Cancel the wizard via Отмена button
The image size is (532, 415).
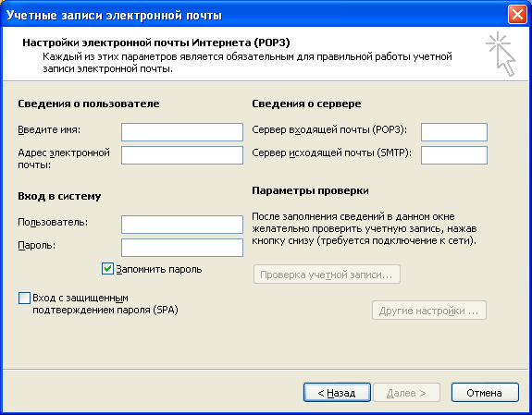(485, 393)
